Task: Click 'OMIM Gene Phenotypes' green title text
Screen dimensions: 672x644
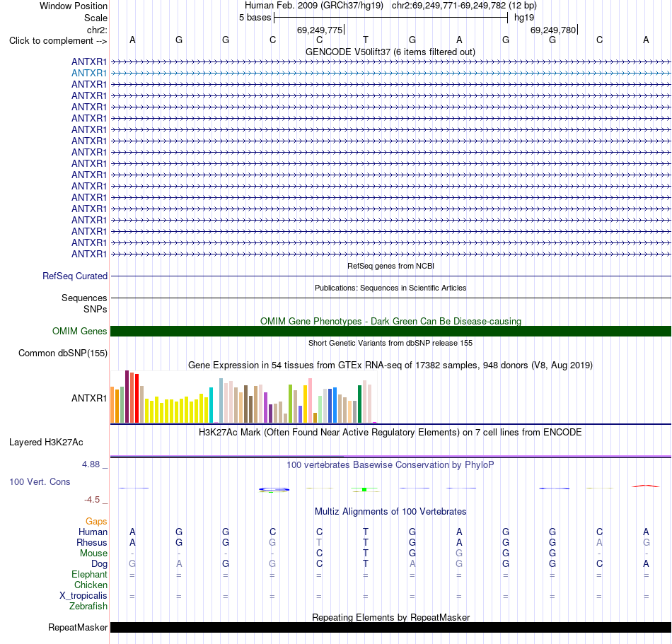Action: [x=390, y=321]
